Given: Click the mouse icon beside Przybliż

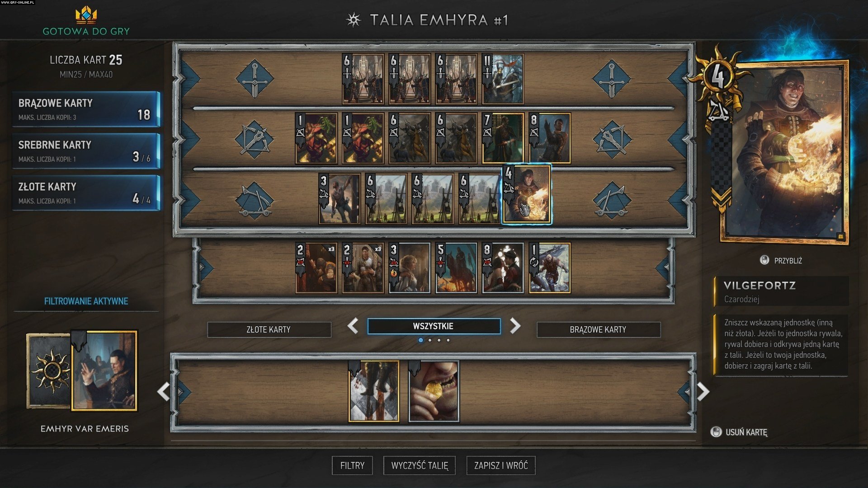Looking at the screenshot, I should [764, 260].
